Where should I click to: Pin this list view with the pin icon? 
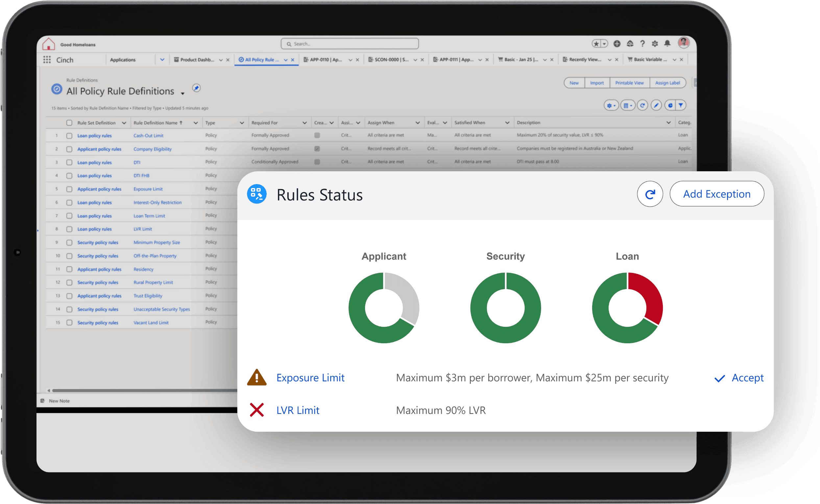click(x=196, y=88)
